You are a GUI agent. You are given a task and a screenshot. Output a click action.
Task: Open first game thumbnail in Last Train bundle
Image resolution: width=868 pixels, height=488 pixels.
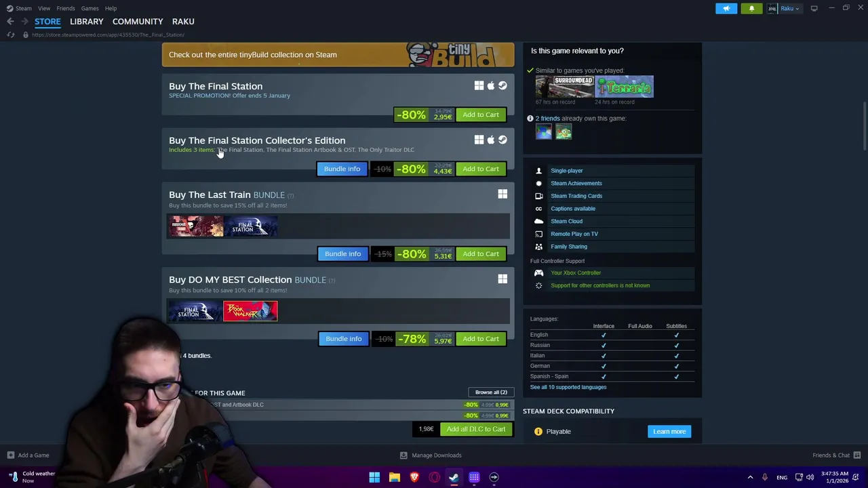tap(196, 226)
